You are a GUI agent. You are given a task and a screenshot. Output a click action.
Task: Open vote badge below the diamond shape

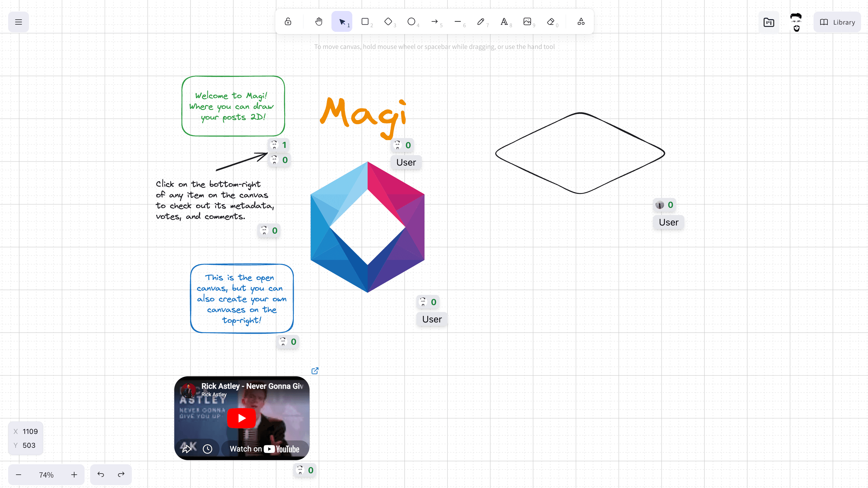(x=665, y=205)
